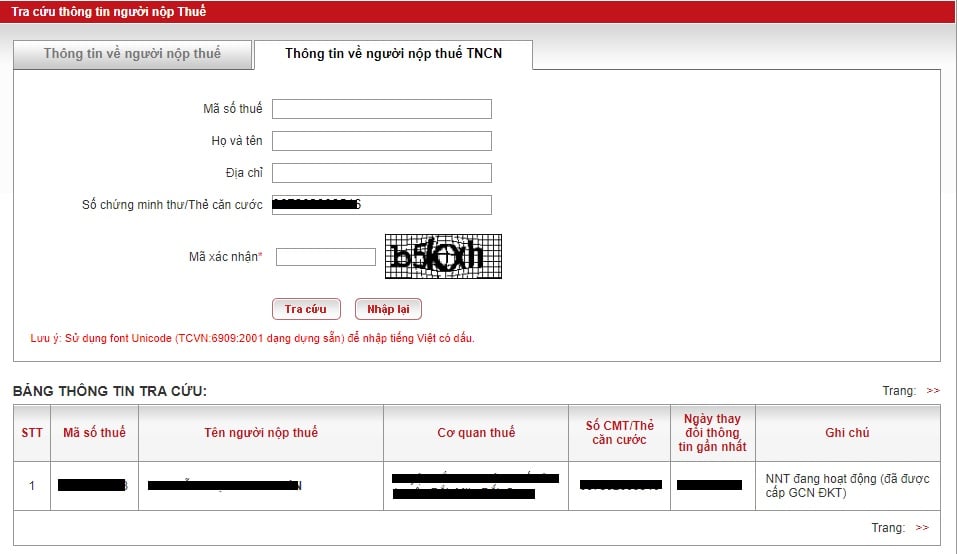Click the Cơ quan thuế column header
Image resolution: width=959 pixels, height=554 pixels.
tap(476, 433)
